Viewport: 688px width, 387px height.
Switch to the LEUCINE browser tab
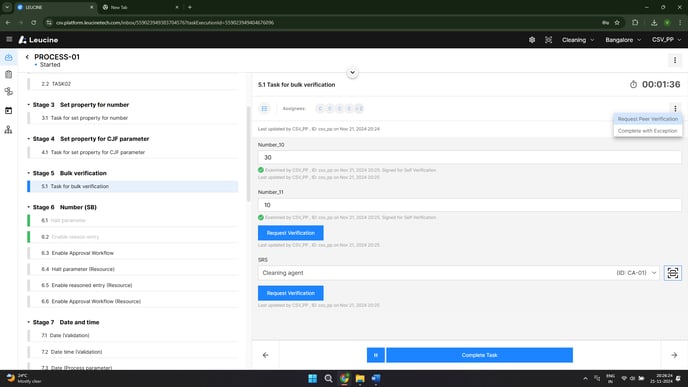pyautogui.click(x=55, y=7)
